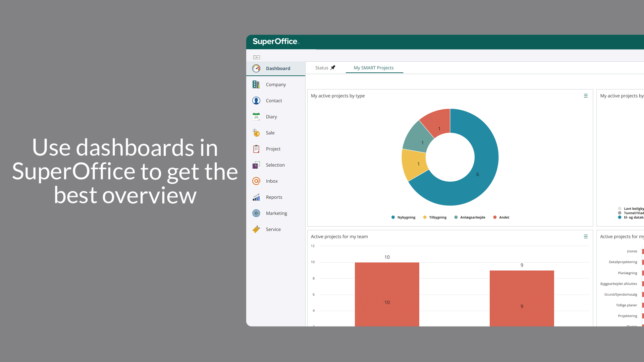Click the Dashboard navigation icon
This screenshot has width=644, height=362.
click(256, 68)
